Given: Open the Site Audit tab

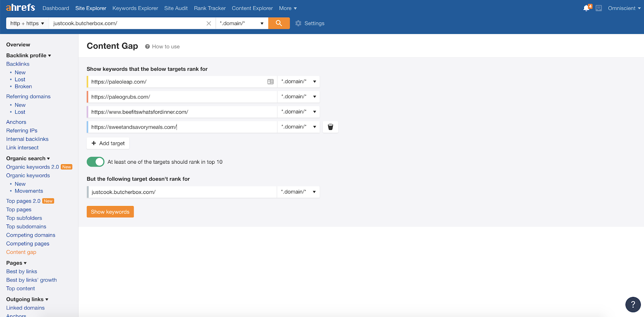Looking at the screenshot, I should click(x=176, y=8).
